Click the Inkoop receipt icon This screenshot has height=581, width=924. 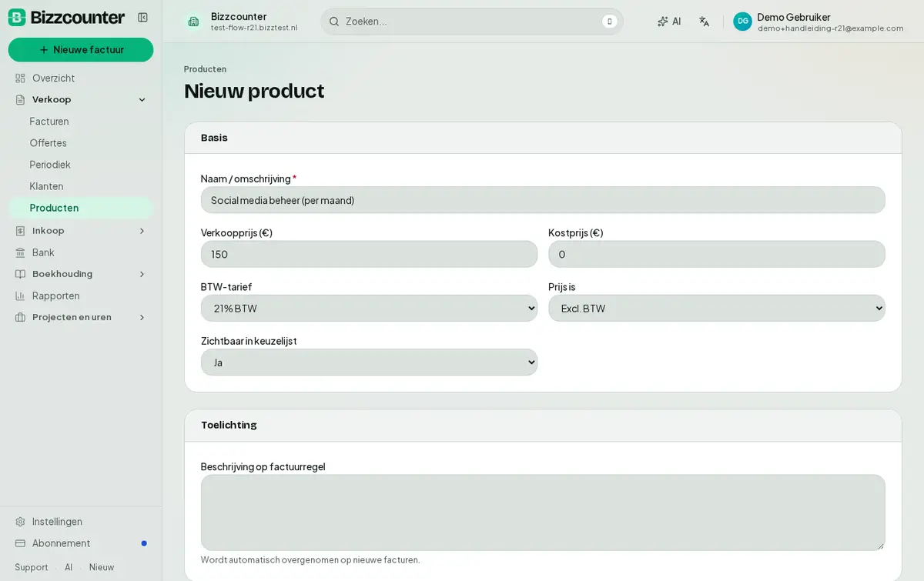tap(20, 231)
